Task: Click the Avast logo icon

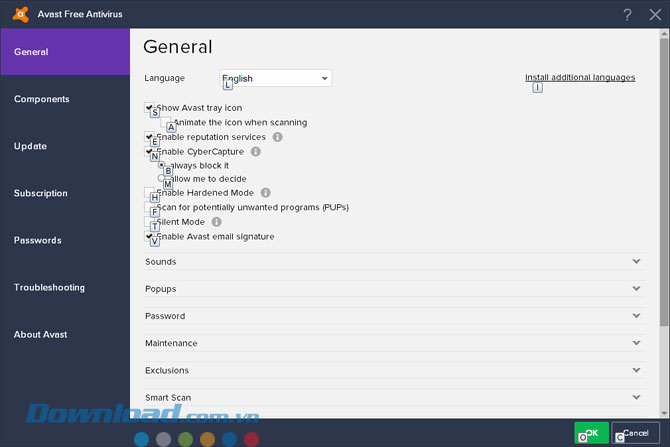Action: 21,14
